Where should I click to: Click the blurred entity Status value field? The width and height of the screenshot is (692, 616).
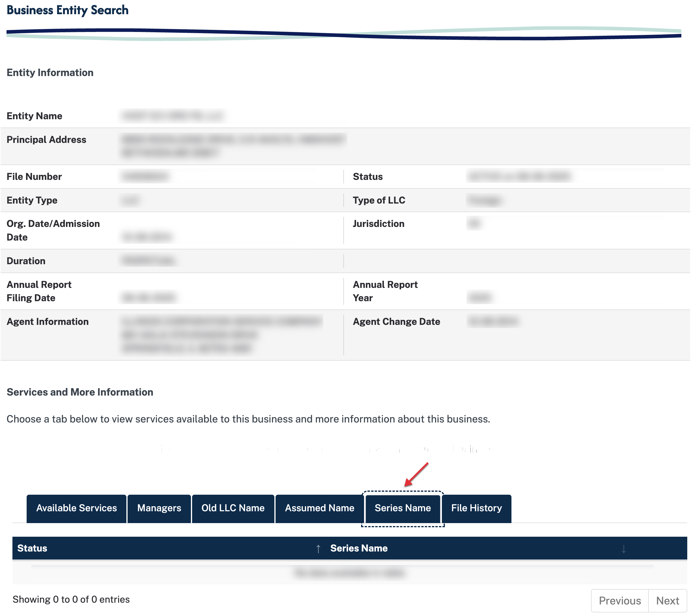(x=519, y=176)
